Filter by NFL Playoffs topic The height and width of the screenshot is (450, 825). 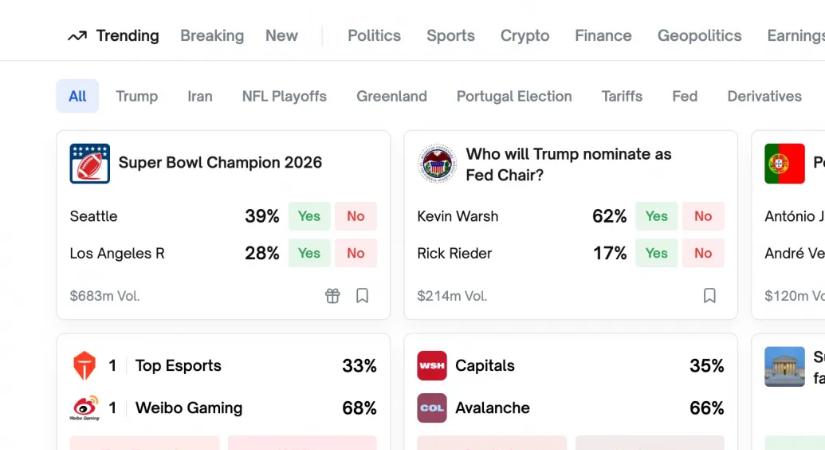click(x=284, y=96)
